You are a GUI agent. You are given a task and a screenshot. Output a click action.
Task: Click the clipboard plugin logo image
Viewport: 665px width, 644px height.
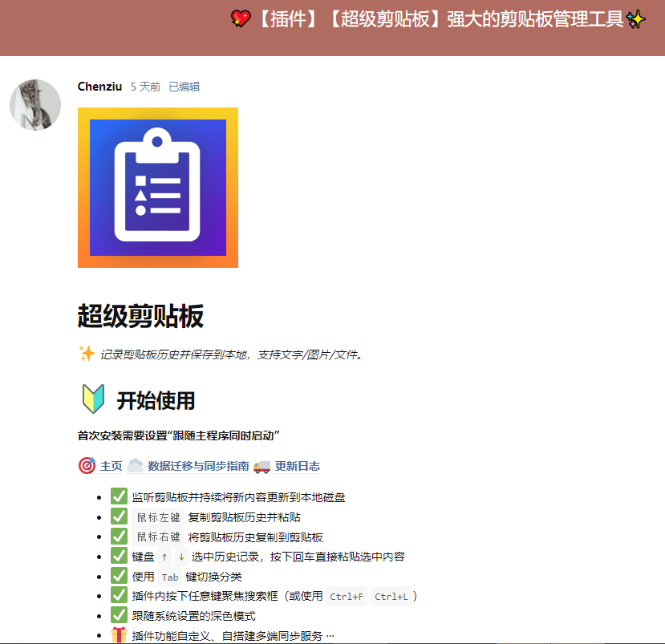[158, 188]
